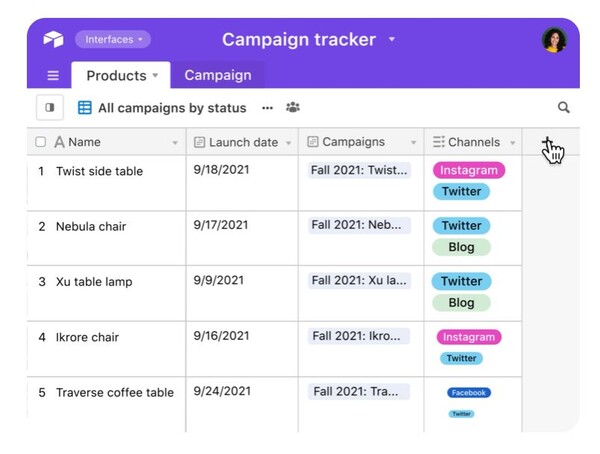Click the search magnifier icon
This screenshot has height=454, width=600.
click(564, 108)
